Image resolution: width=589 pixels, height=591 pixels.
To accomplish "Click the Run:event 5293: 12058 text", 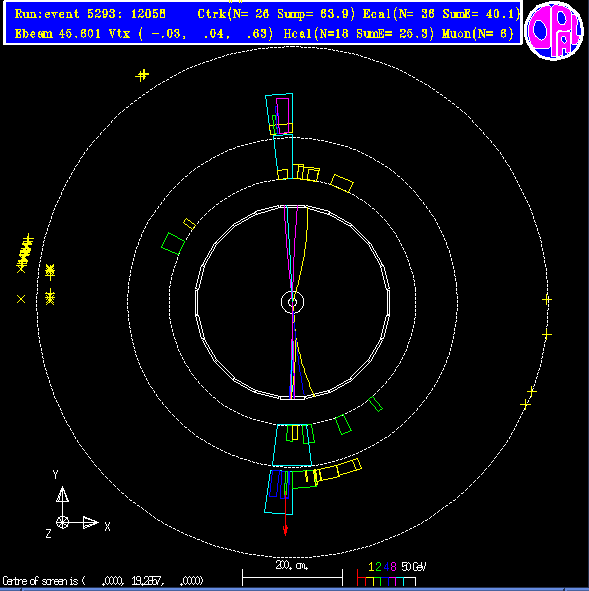I will [90, 14].
